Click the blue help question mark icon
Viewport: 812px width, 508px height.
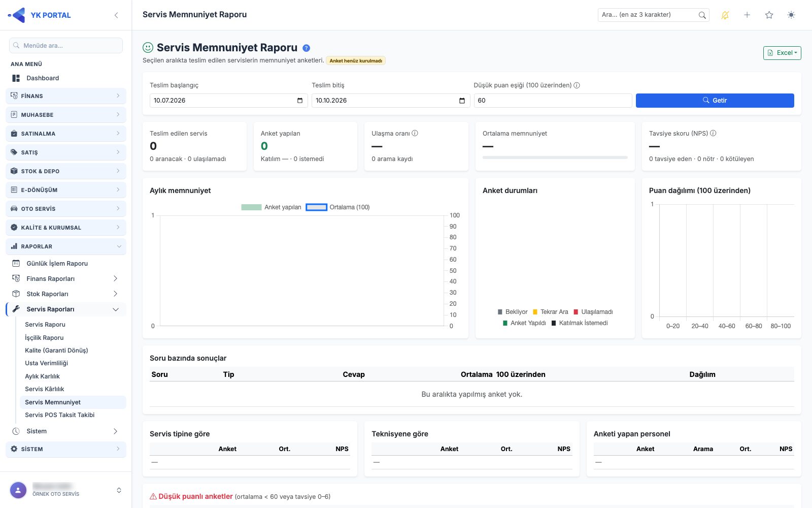click(x=306, y=48)
